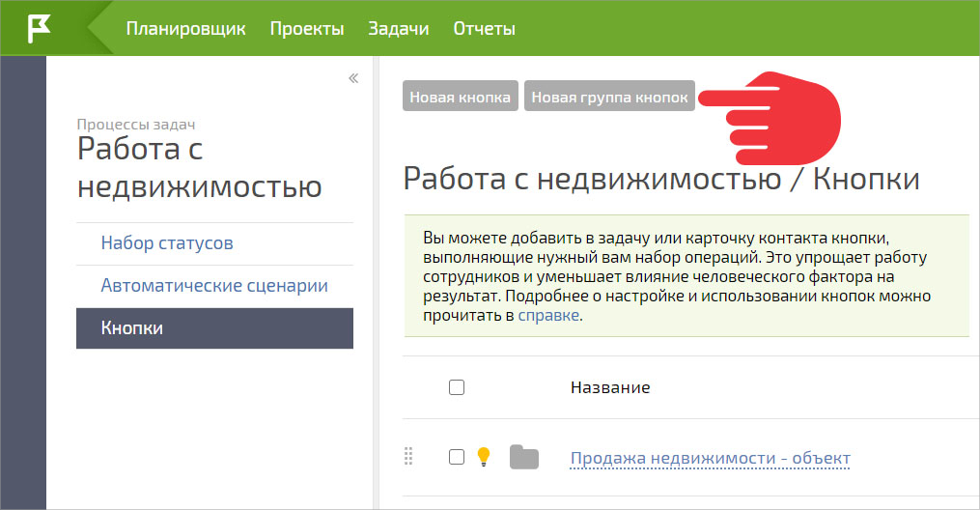Click the Planfix flag logo
Image resolution: width=980 pixels, height=510 pixels.
(39, 28)
